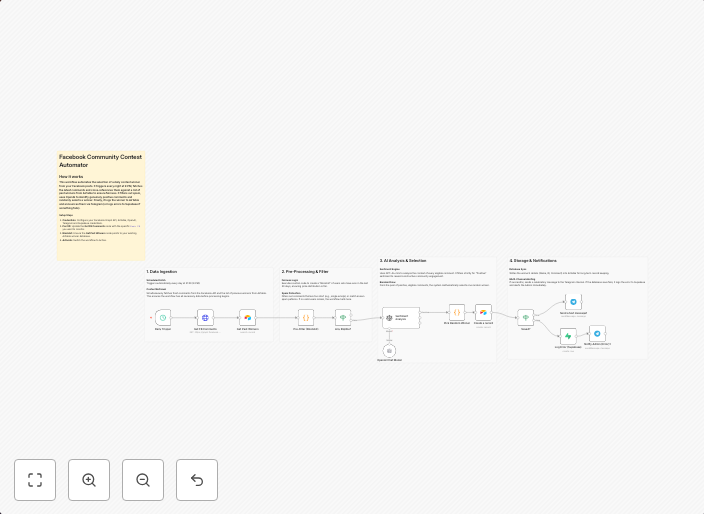This screenshot has width=704, height=514.
Task: Select the Daily Trigger schedule node
Action: 163,317
